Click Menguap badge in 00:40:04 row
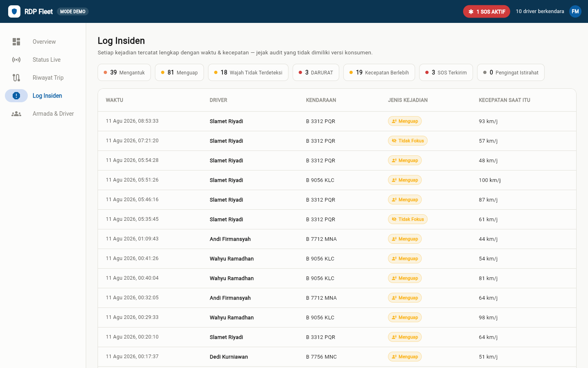This screenshot has width=588, height=368. coord(405,278)
